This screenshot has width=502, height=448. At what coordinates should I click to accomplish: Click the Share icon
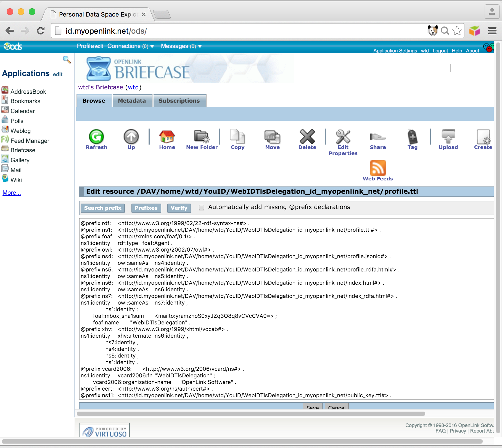(x=377, y=137)
